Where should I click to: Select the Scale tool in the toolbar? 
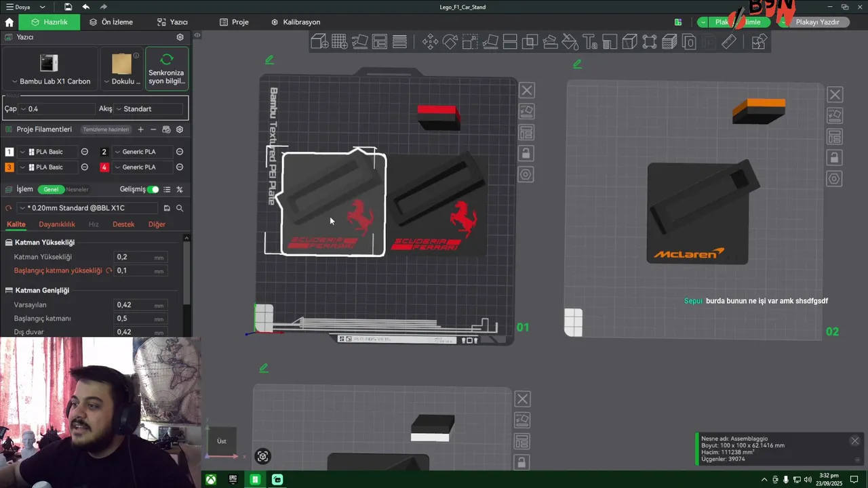470,42
